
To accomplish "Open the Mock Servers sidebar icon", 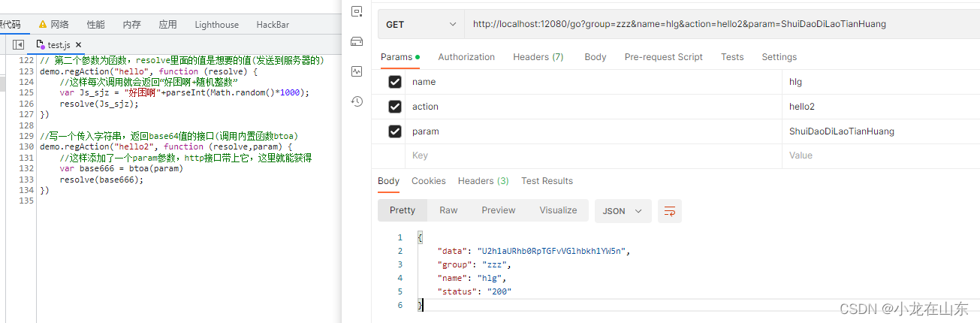I will pos(357,41).
